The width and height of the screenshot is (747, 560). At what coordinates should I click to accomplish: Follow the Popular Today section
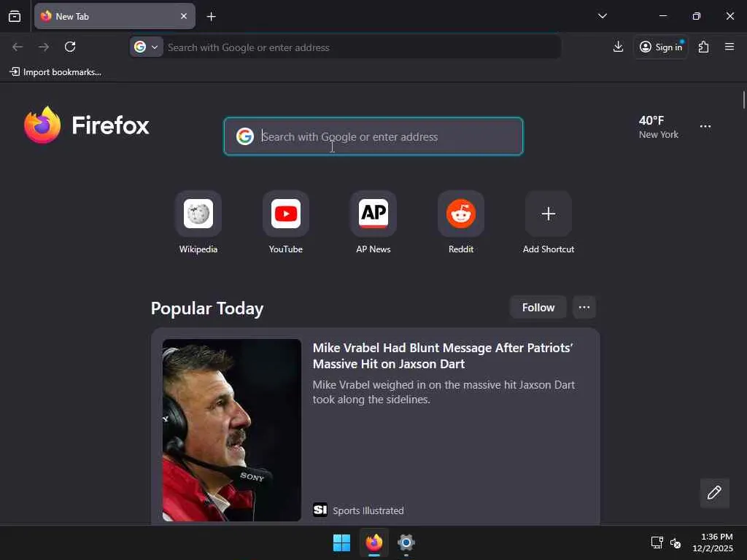point(538,308)
